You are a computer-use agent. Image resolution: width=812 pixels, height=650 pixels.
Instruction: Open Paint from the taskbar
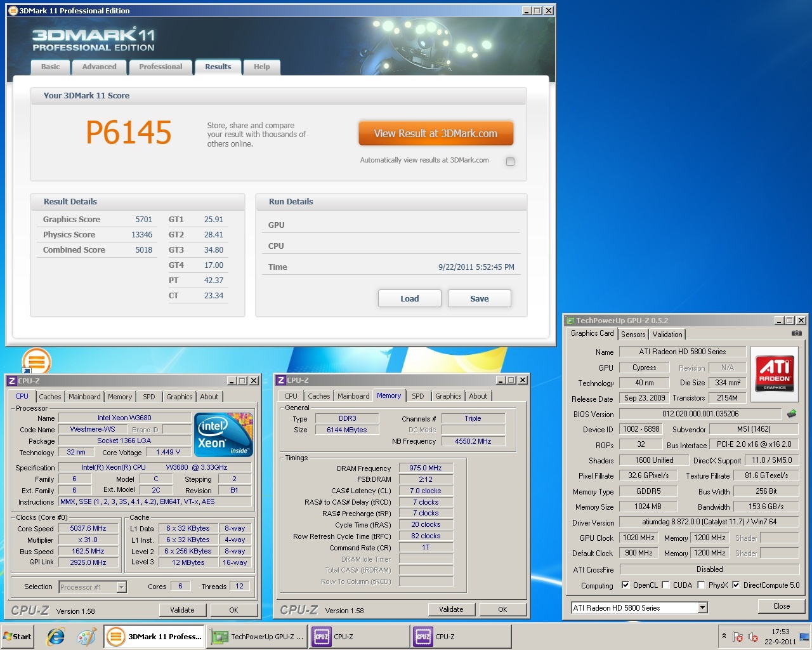coord(86,637)
